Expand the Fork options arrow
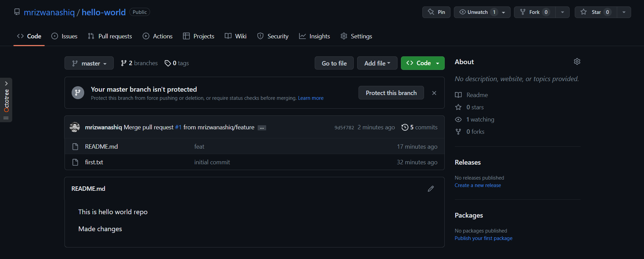This screenshot has height=259, width=644. [x=563, y=12]
